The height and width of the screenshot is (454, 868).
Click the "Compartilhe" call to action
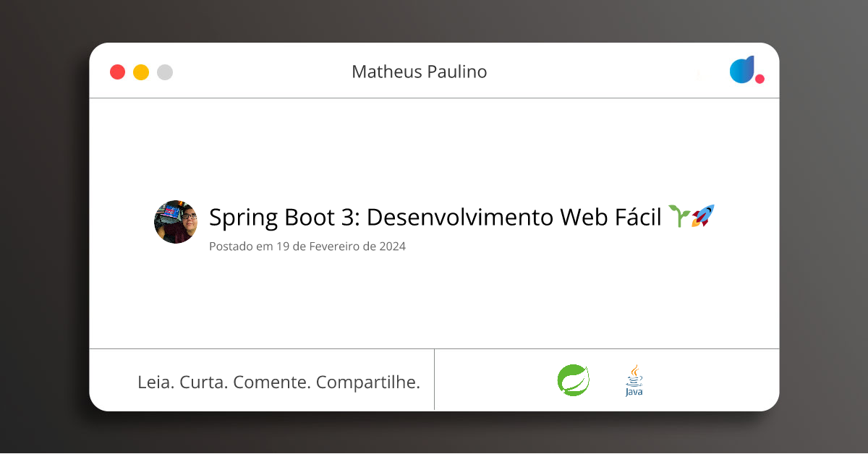point(369,382)
